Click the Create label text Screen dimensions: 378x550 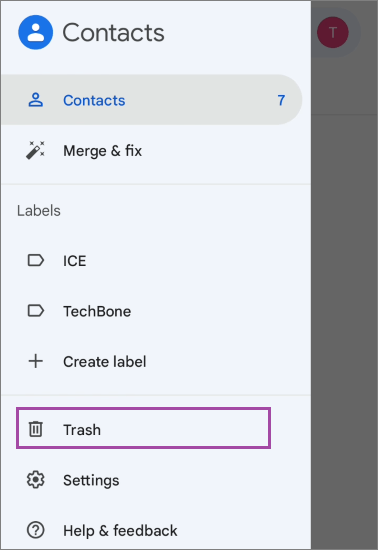pos(104,362)
